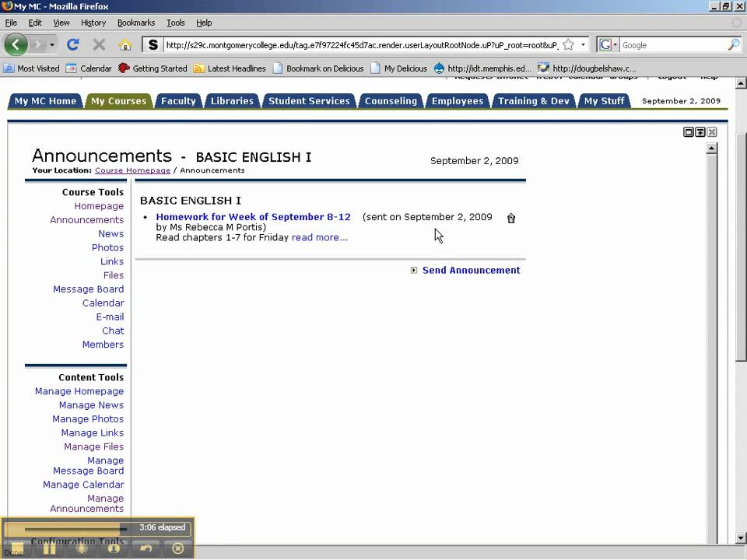Open the idt.memphis.edu bookmark
Viewport: 747px width, 560px height.
click(482, 68)
